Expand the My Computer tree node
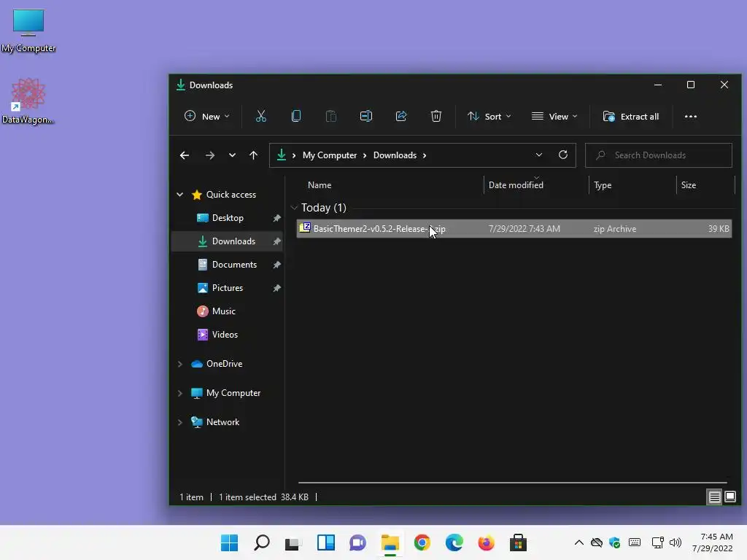The width and height of the screenshot is (747, 560). tap(180, 393)
